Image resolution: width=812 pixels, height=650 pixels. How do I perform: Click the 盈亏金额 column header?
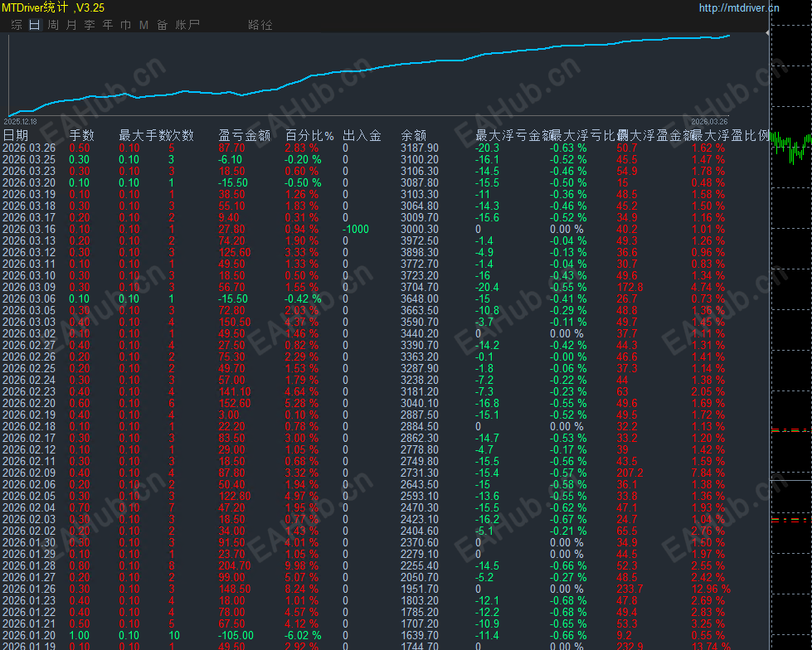click(245, 136)
